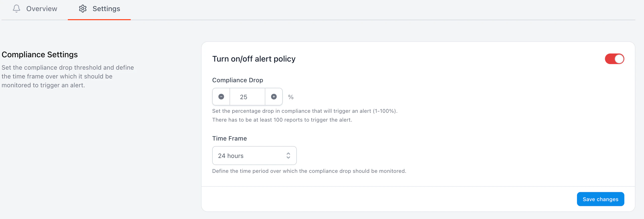Click the time period helper text
Viewport: 644px width, 219px height.
click(309, 171)
